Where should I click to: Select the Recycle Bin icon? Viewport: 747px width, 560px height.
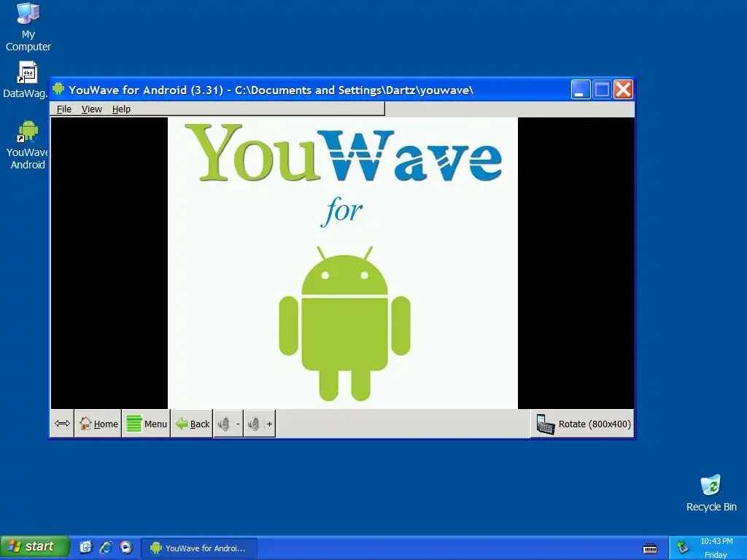point(711,494)
